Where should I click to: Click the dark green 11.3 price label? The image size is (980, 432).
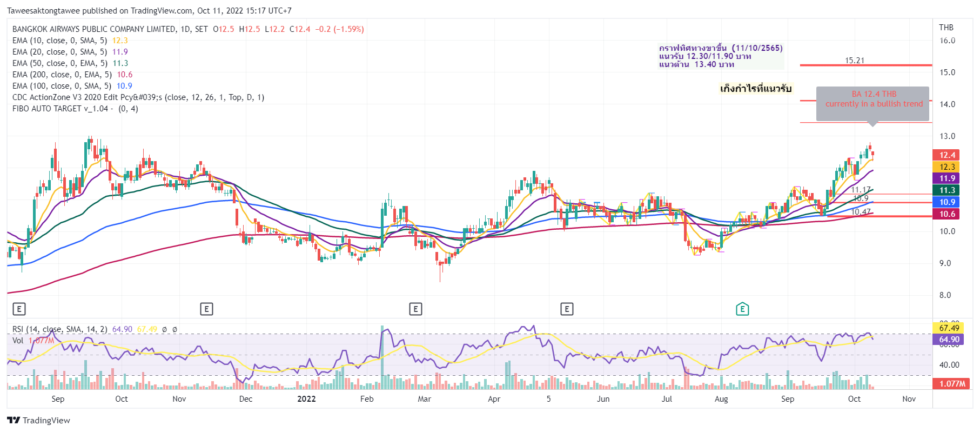pos(946,190)
